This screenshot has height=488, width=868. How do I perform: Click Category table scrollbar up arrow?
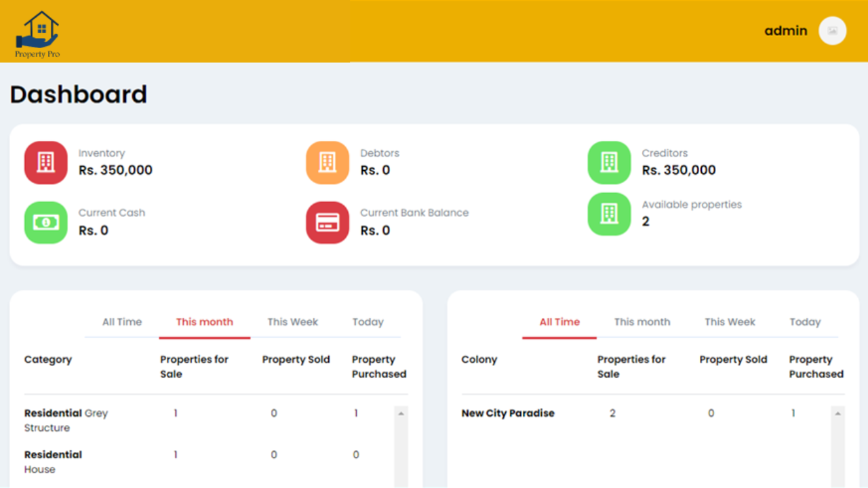pyautogui.click(x=401, y=413)
